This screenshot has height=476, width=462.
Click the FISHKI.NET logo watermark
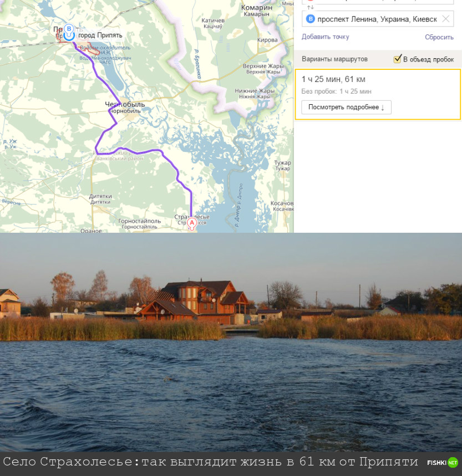coord(442,463)
